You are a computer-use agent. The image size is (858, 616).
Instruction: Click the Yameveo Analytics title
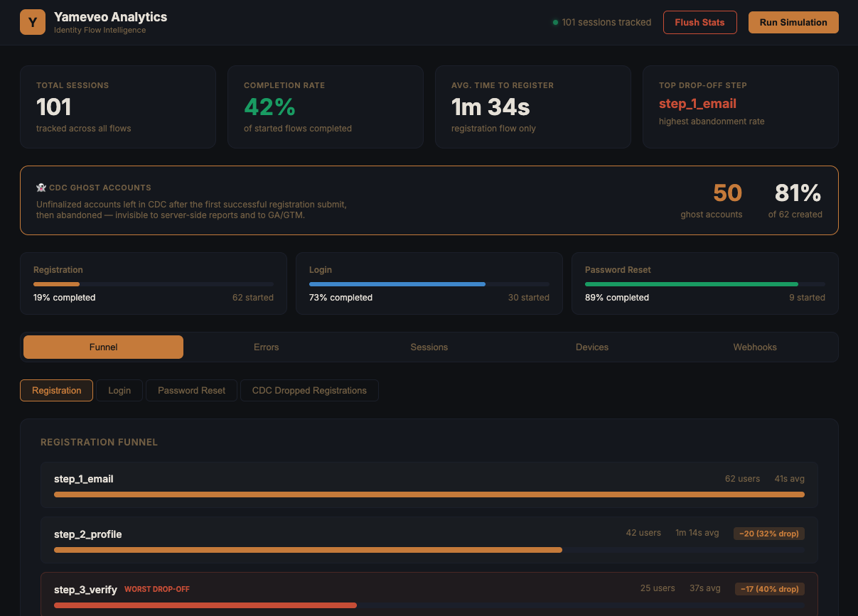(110, 17)
